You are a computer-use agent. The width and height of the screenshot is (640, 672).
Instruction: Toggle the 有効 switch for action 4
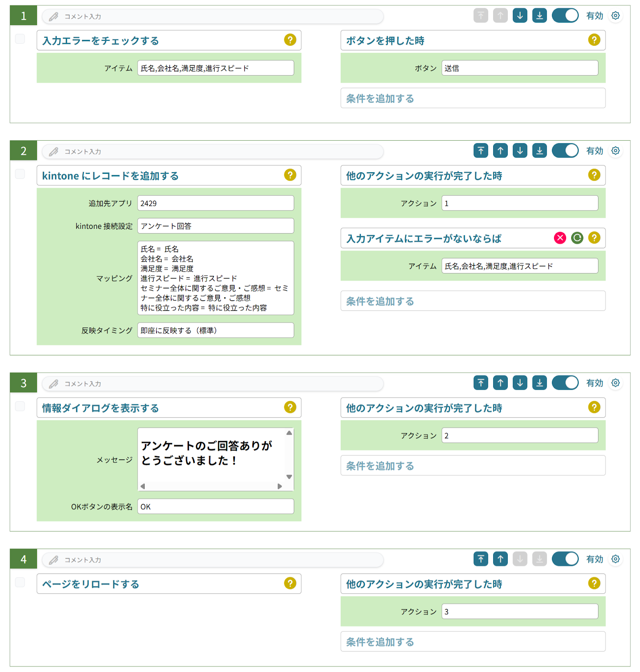565,559
